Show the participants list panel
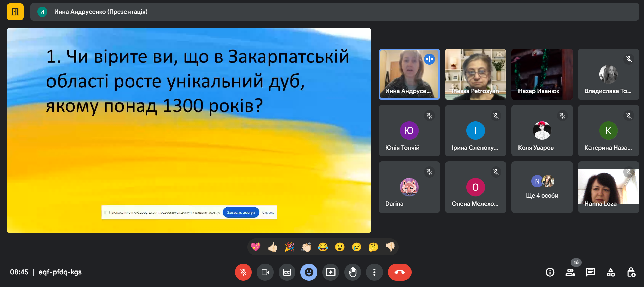 (570, 272)
